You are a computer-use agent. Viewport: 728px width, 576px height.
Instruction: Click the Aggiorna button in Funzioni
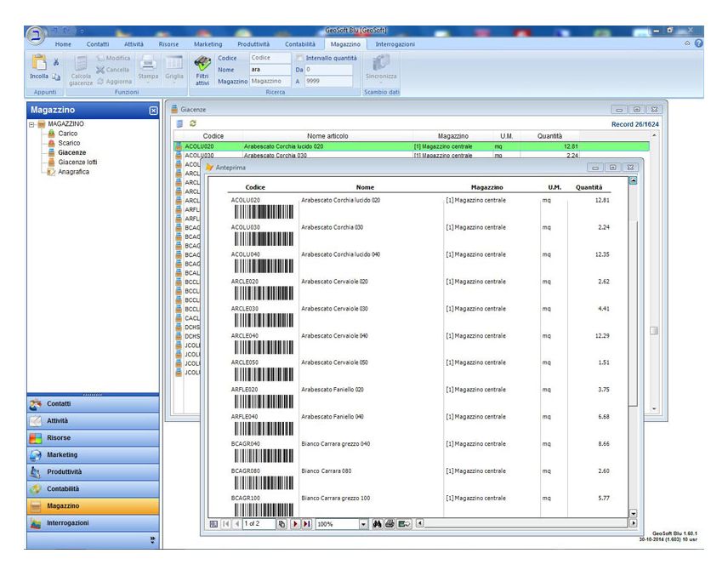[x=115, y=82]
